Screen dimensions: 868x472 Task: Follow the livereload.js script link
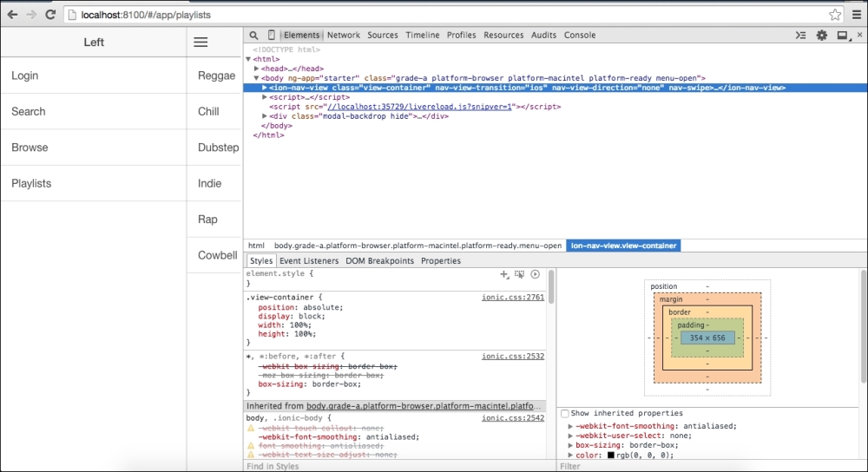click(x=419, y=107)
